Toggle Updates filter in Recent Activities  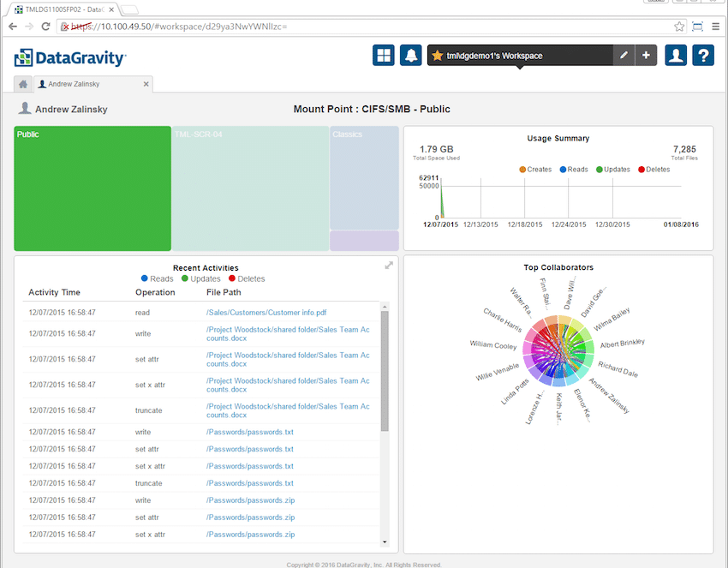point(200,278)
